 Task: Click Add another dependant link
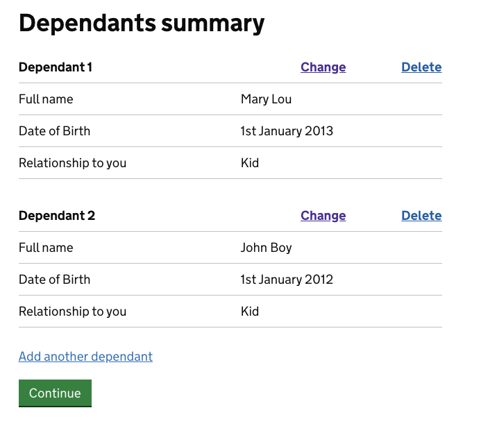click(85, 357)
